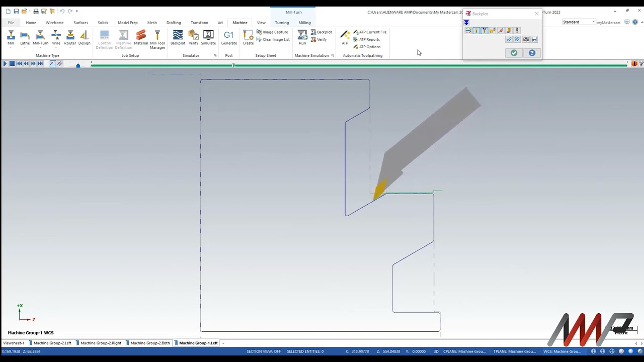Open the File menu
Screen dimensions: 644x362
pyautogui.click(x=11, y=23)
